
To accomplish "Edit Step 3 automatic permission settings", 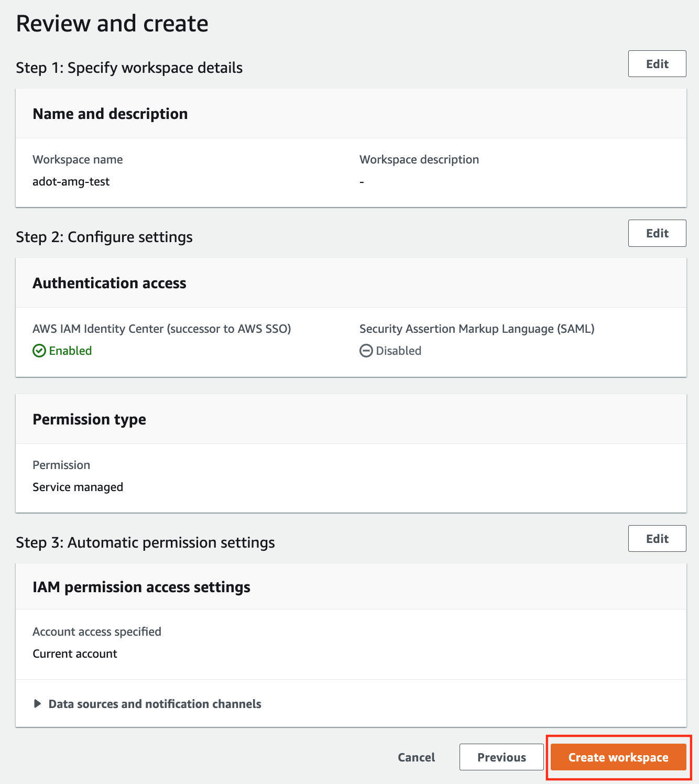I will [x=657, y=538].
